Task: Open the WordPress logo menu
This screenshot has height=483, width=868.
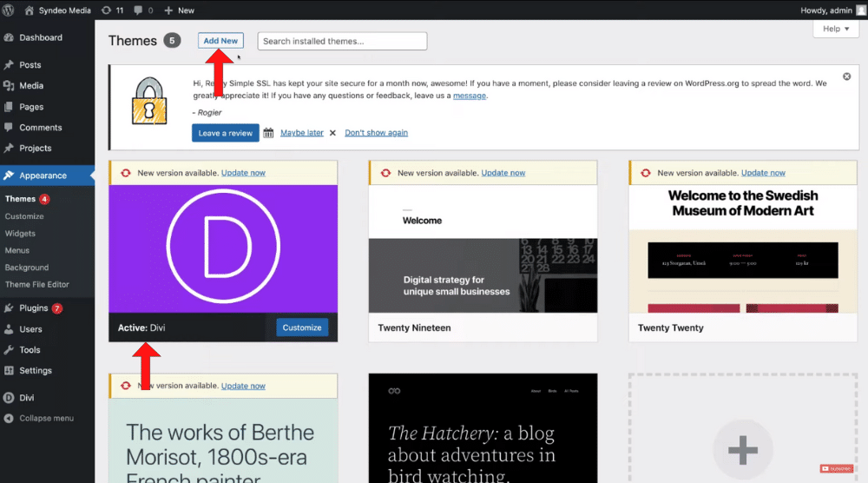Action: pos(9,10)
